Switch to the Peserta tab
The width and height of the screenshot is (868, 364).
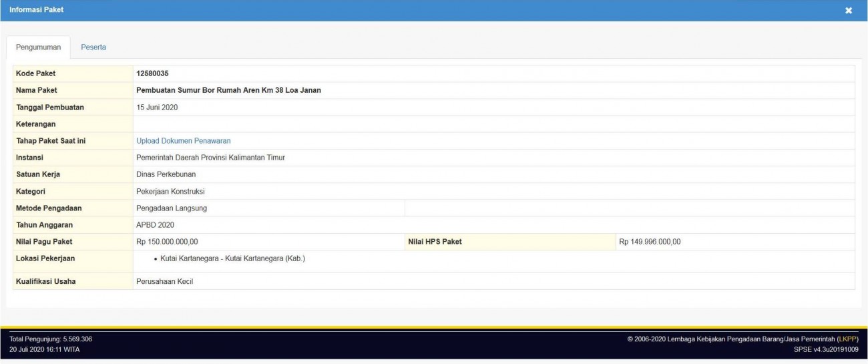coord(93,47)
